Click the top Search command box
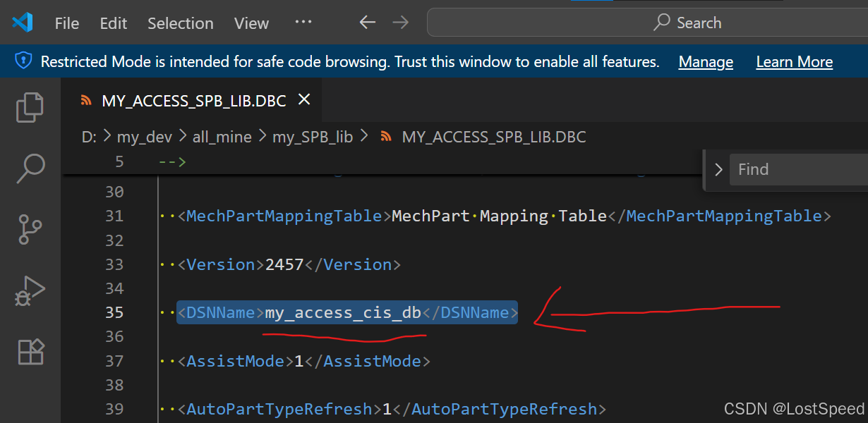 pos(646,23)
